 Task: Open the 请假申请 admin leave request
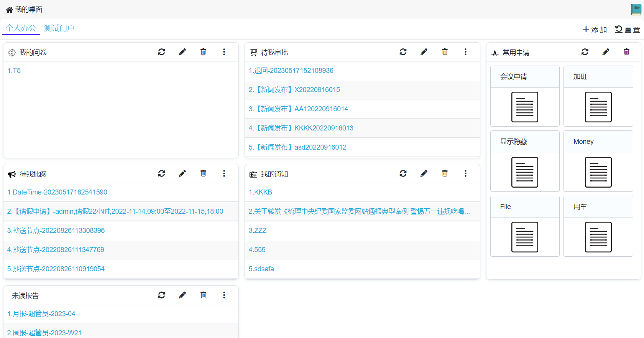115,211
